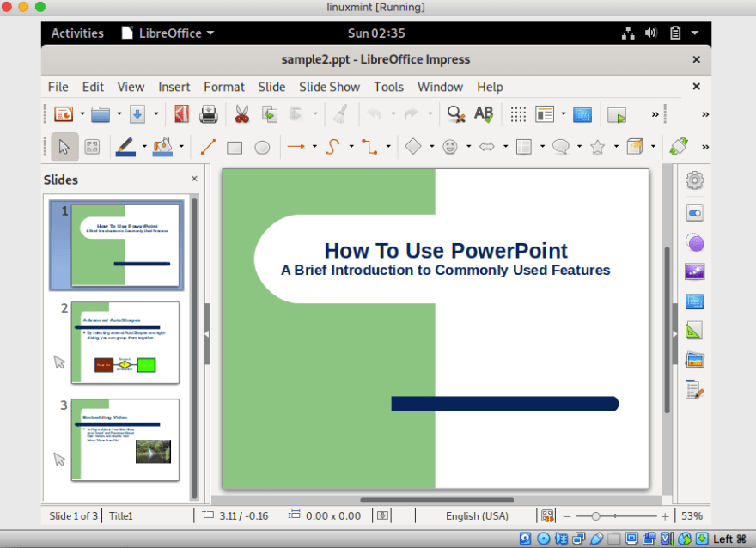Screen dimensions: 756x548
Task: Expand the Lines and Arrows dropdown
Action: 314,147
